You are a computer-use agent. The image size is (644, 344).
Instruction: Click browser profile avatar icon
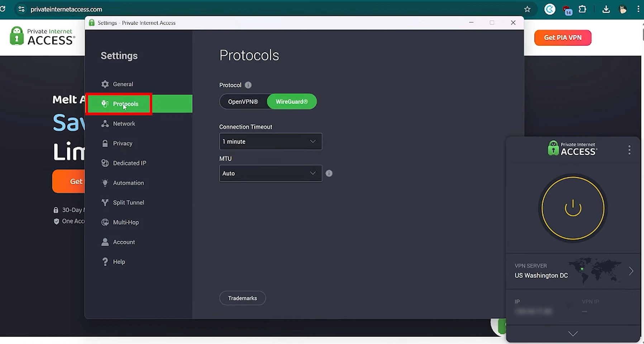point(623,9)
